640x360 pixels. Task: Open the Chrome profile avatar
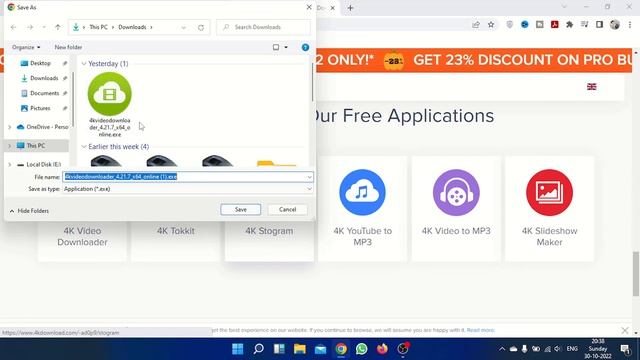pyautogui.click(x=615, y=25)
